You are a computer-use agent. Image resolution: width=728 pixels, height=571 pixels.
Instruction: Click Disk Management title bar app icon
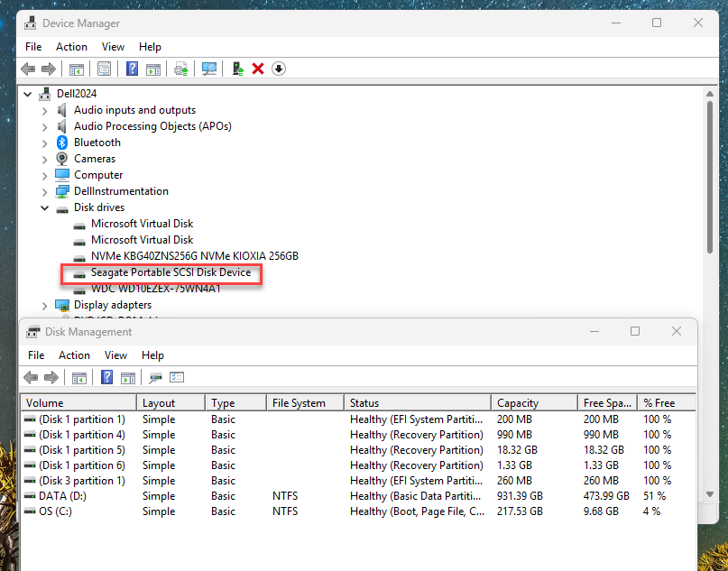click(x=33, y=332)
